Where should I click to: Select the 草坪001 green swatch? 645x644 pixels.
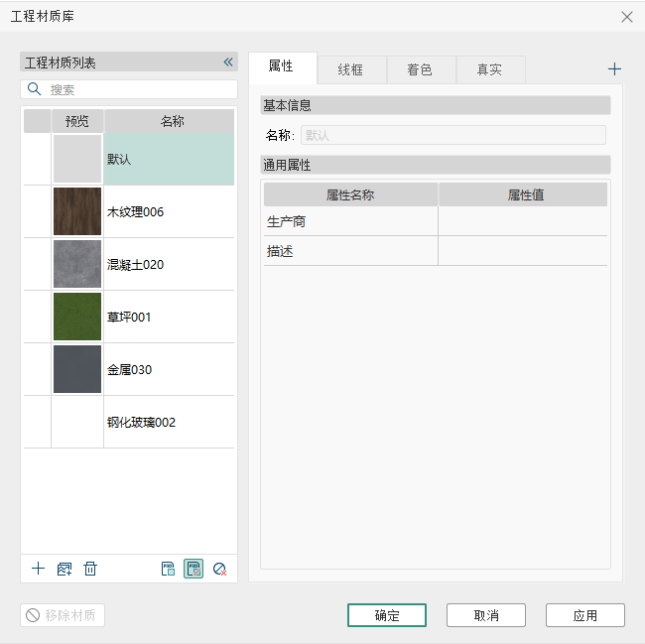click(77, 317)
